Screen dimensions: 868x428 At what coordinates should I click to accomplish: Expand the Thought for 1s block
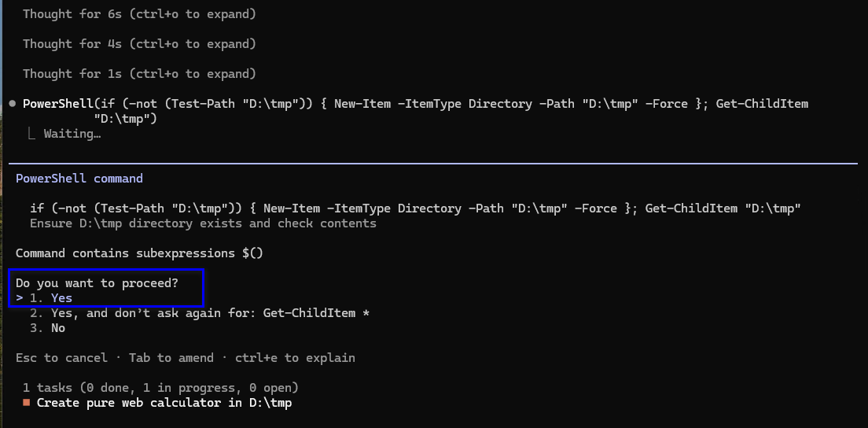click(x=139, y=74)
